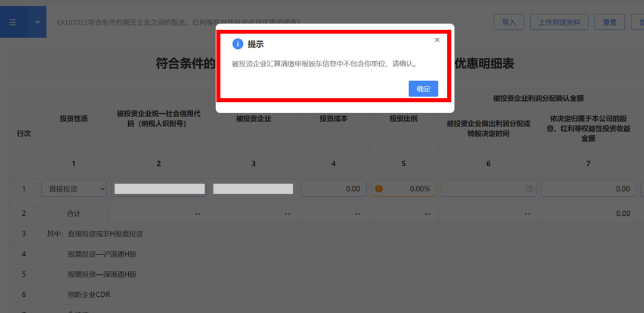Screen dimensions: 644x313
Task: Click the 投资成本 field showing 0.00
Action: coord(333,189)
